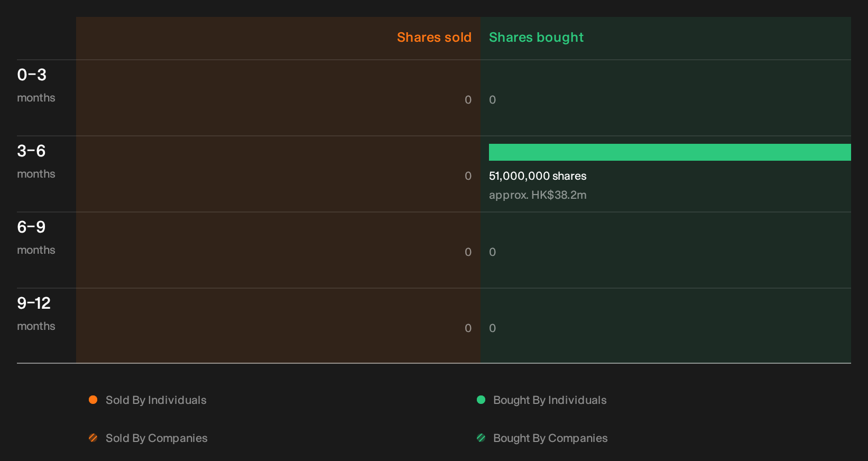
Task: Click shares bought zero in 0-3 months row
Action: 492,100
